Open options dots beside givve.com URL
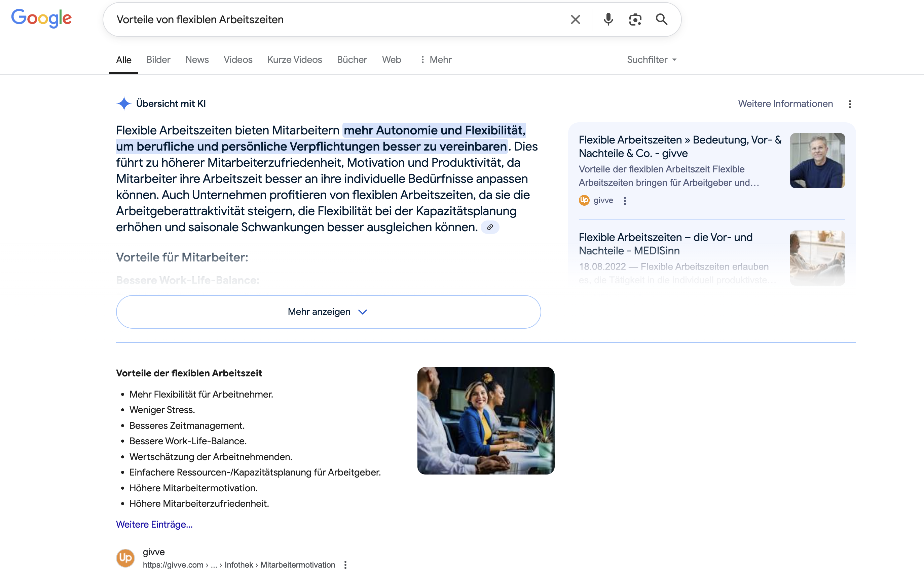 pos(345,565)
